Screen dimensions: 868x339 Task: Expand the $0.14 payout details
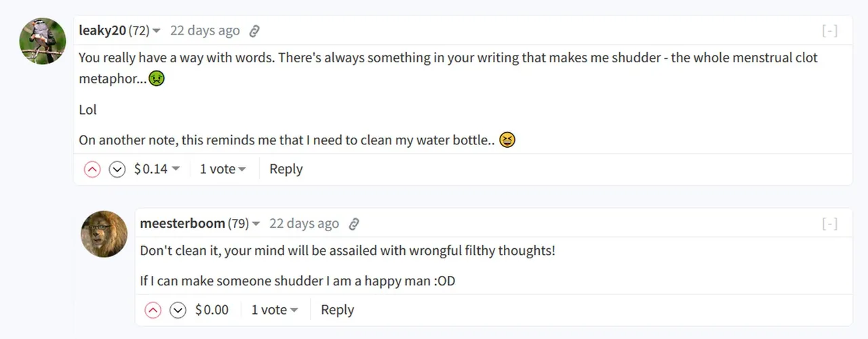click(x=157, y=169)
